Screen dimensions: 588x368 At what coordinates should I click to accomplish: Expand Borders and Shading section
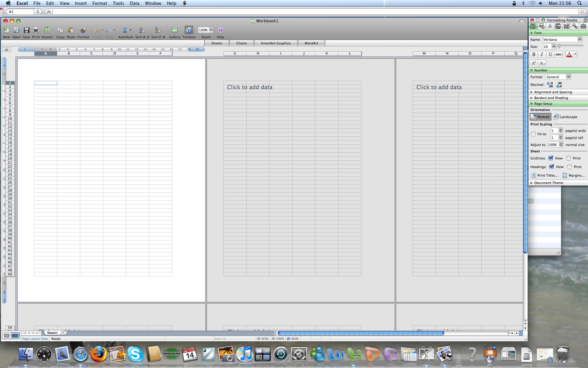(x=532, y=98)
